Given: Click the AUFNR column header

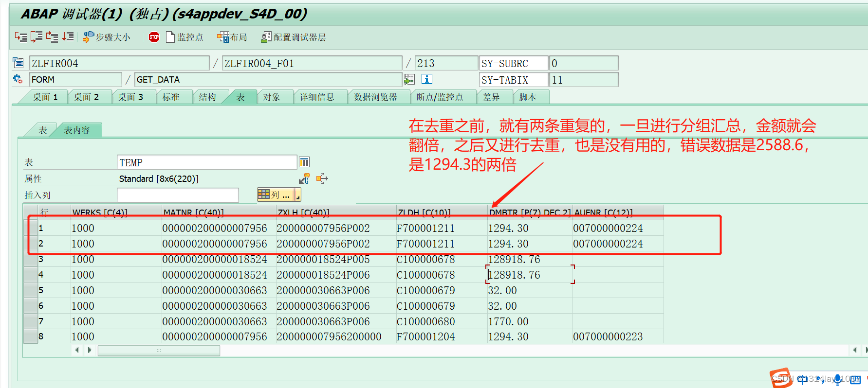Looking at the screenshot, I should pyautogui.click(x=618, y=212).
